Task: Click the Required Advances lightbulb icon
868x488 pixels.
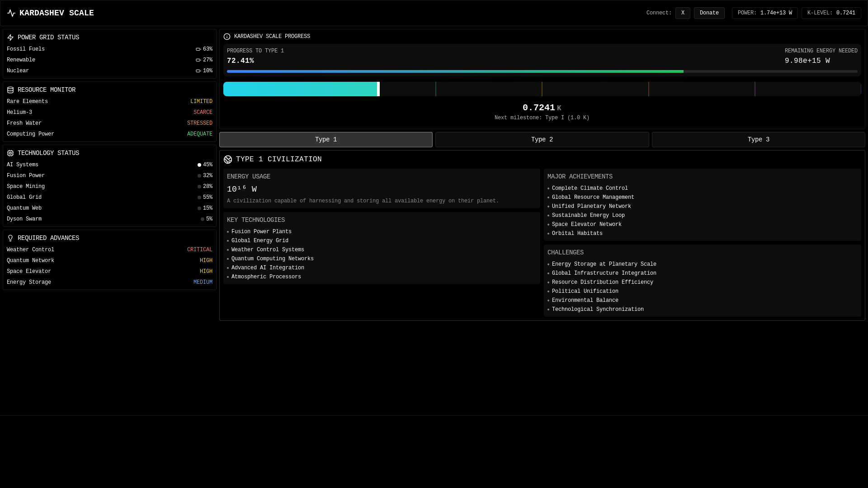Action: pos(10,238)
